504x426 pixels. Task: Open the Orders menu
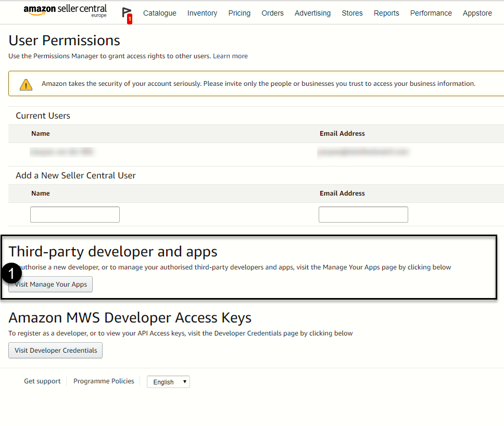point(273,13)
